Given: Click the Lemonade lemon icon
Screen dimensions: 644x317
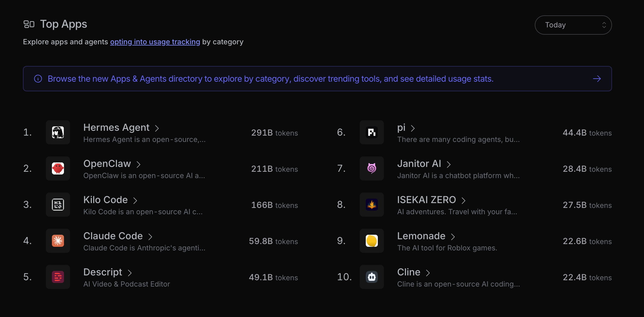Looking at the screenshot, I should [x=372, y=241].
